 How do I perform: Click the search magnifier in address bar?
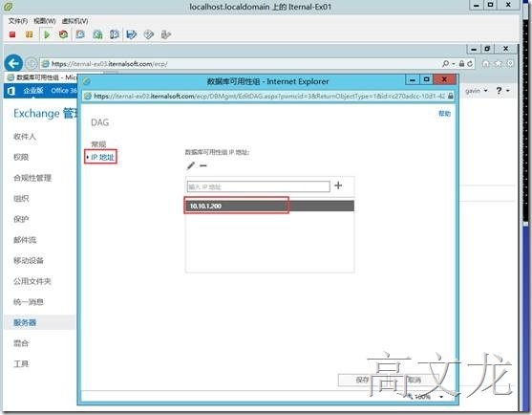pos(445,63)
